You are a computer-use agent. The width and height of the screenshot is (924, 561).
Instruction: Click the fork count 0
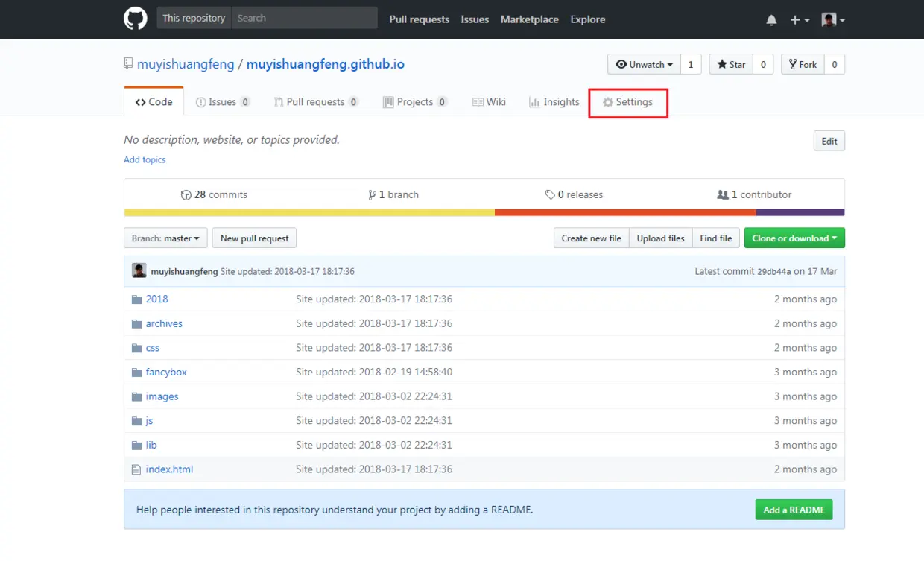[835, 65]
